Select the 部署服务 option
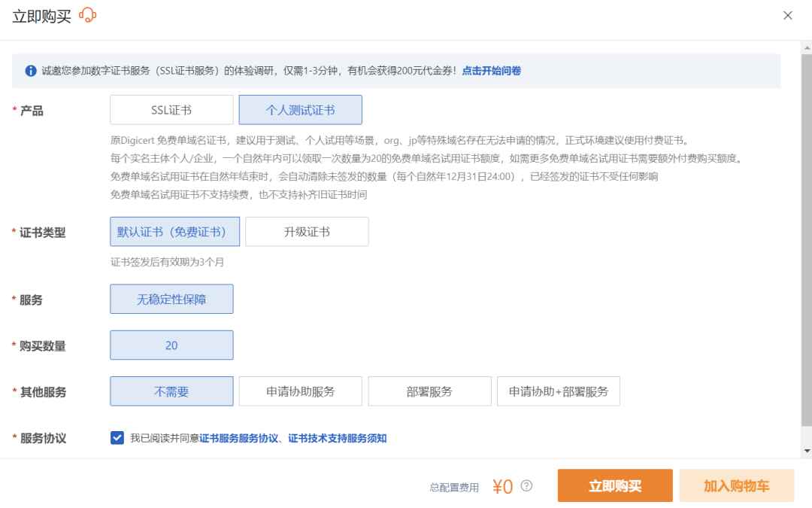The height and width of the screenshot is (508, 812). [429, 391]
